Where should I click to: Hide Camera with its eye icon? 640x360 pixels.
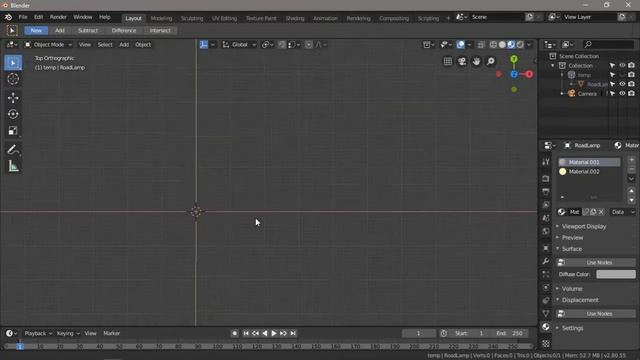[x=622, y=93]
